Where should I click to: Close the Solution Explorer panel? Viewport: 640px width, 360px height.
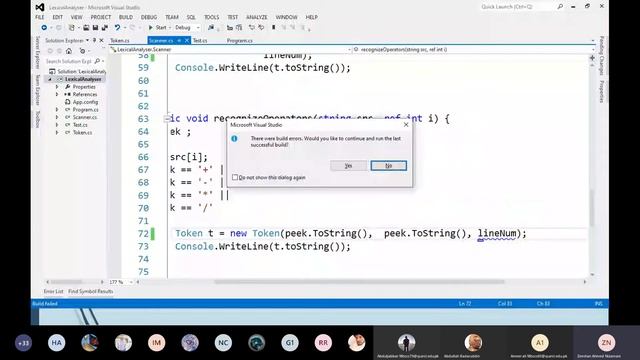[101, 40]
